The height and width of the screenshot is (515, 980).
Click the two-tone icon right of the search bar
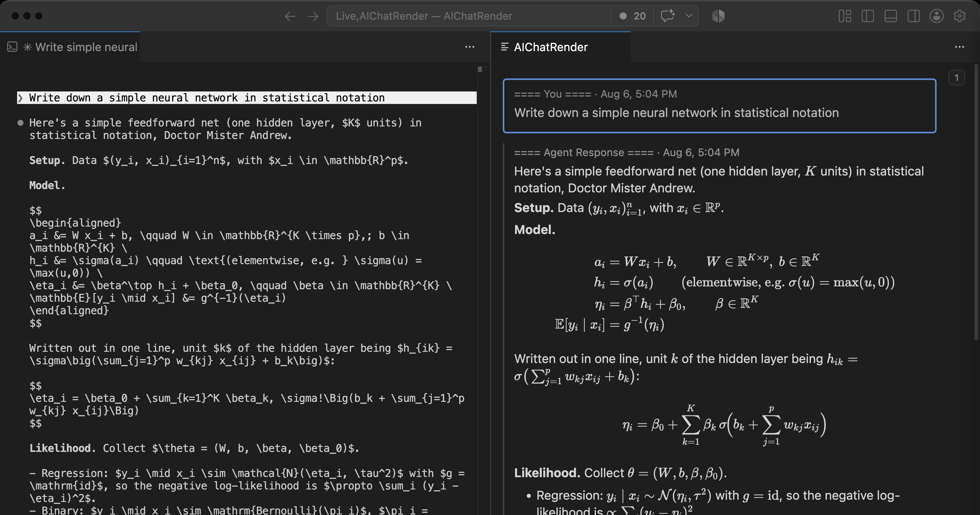point(718,16)
